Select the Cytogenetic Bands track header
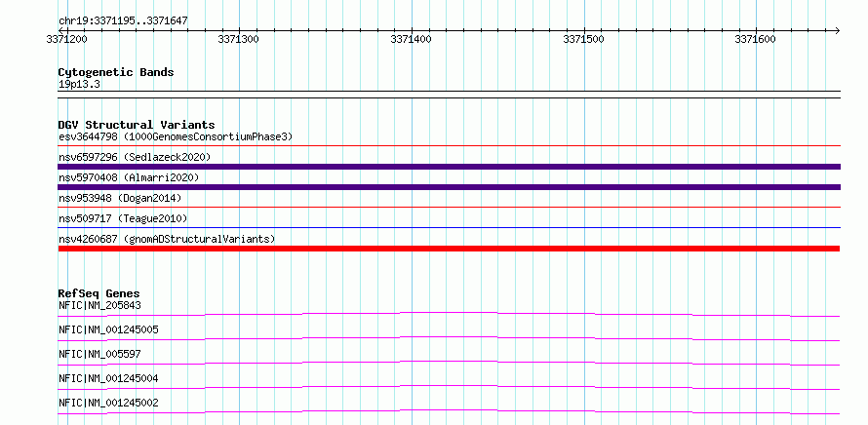Screen dimensions: 868x425 116,72
